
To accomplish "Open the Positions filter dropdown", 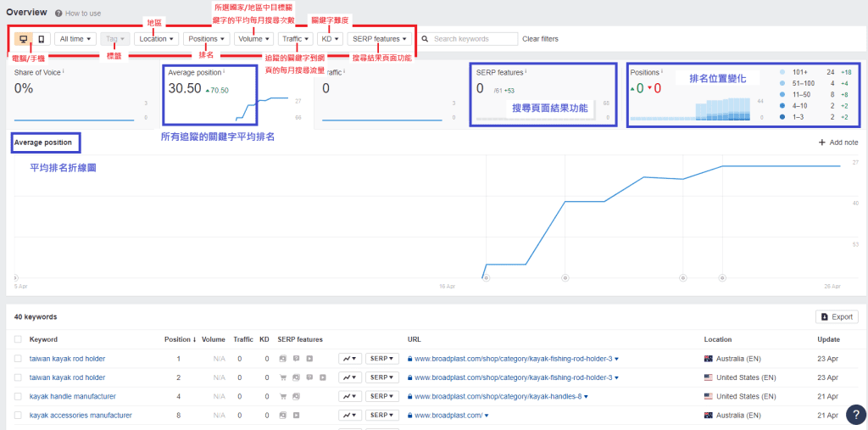I will pos(207,39).
